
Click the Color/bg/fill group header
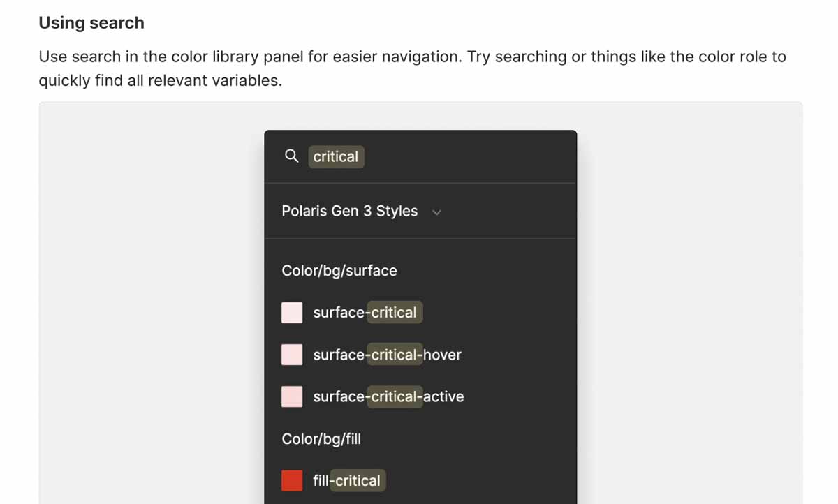(x=321, y=439)
